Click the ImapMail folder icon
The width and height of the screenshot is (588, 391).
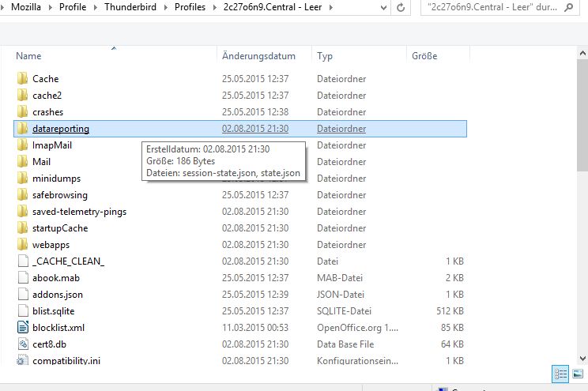coord(22,145)
